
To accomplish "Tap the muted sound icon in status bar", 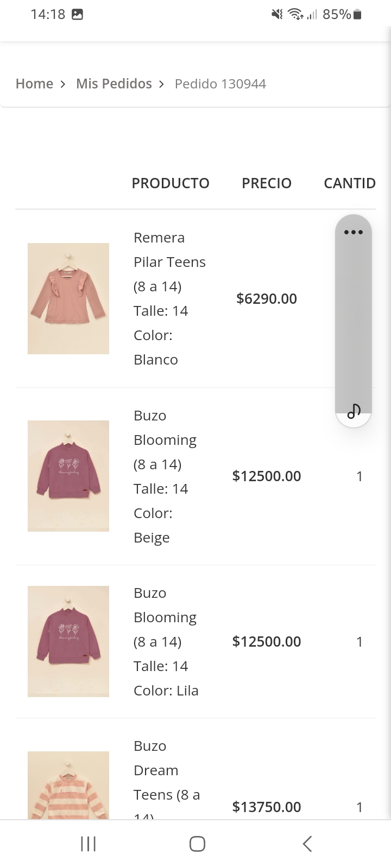I will click(x=277, y=15).
